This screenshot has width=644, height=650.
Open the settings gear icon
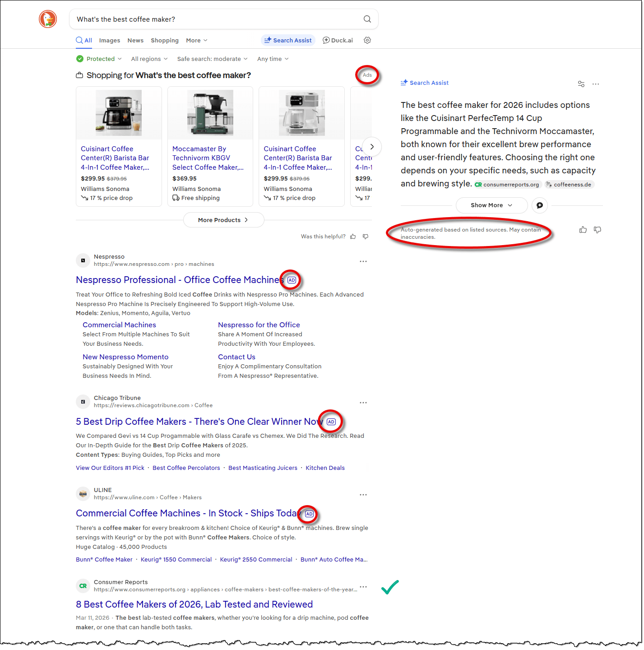click(x=367, y=40)
